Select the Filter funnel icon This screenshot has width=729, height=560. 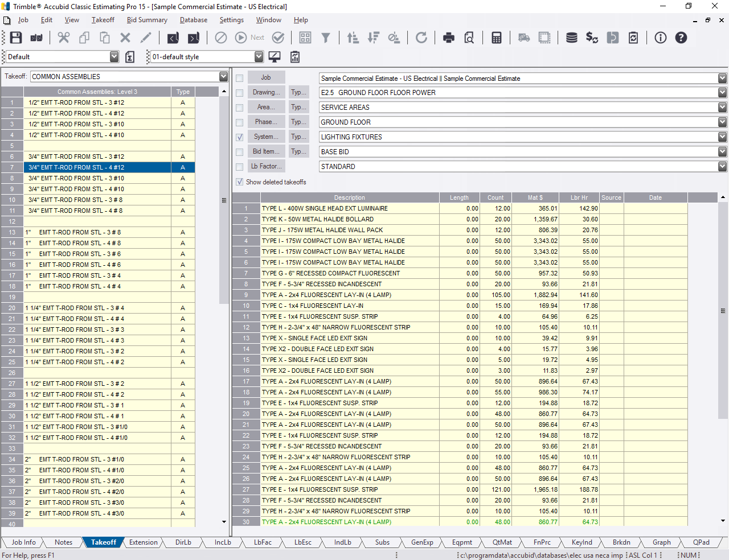pos(325,38)
